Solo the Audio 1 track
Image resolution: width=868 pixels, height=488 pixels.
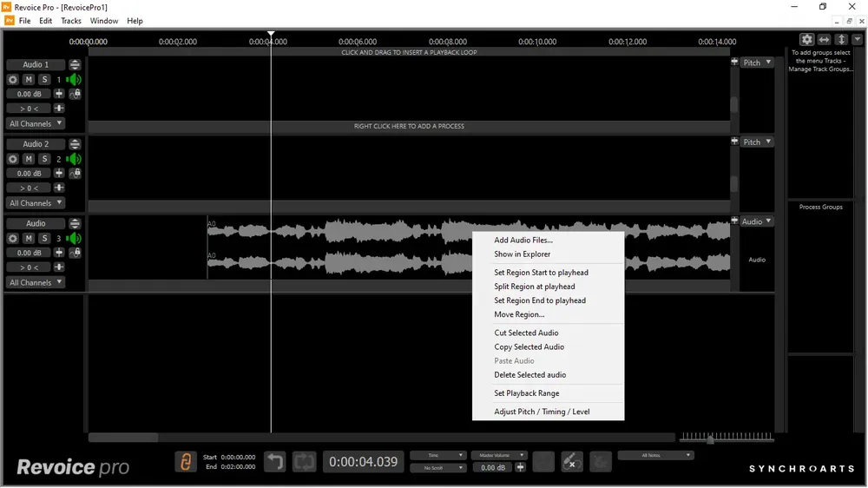(45, 80)
